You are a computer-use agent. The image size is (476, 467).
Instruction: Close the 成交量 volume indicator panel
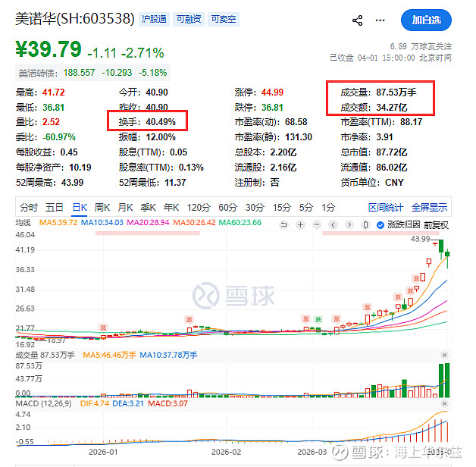444,355
